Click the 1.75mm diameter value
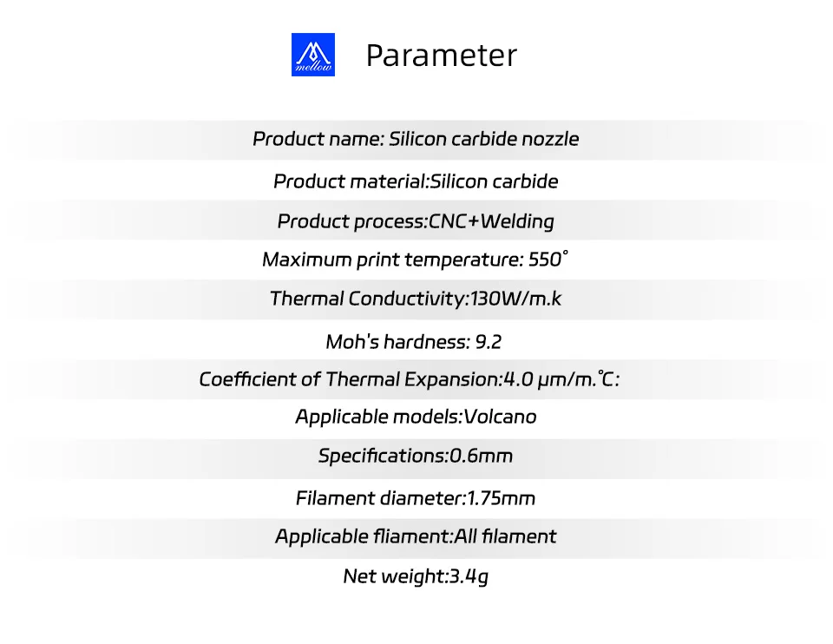The image size is (833, 644). click(x=501, y=498)
